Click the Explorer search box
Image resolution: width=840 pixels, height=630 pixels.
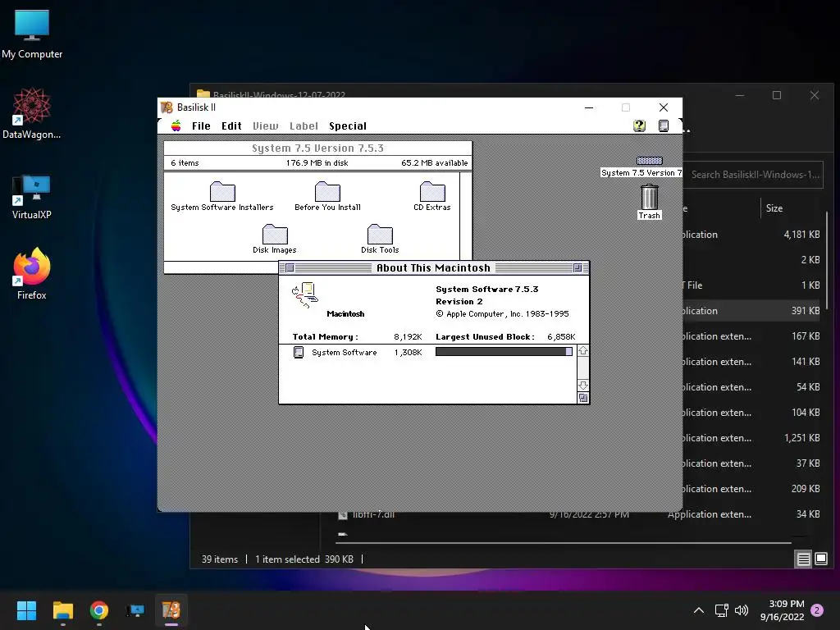753,175
